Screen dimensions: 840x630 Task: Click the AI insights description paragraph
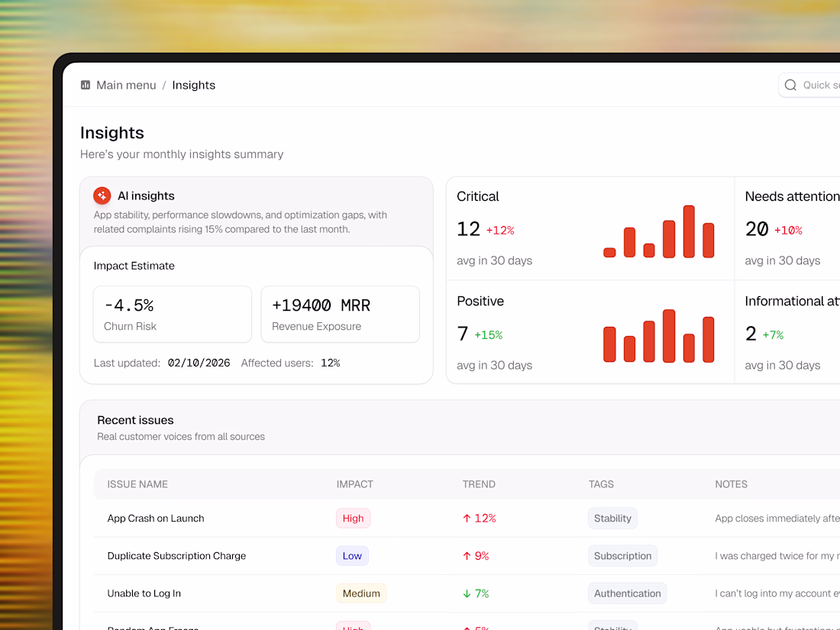[240, 221]
